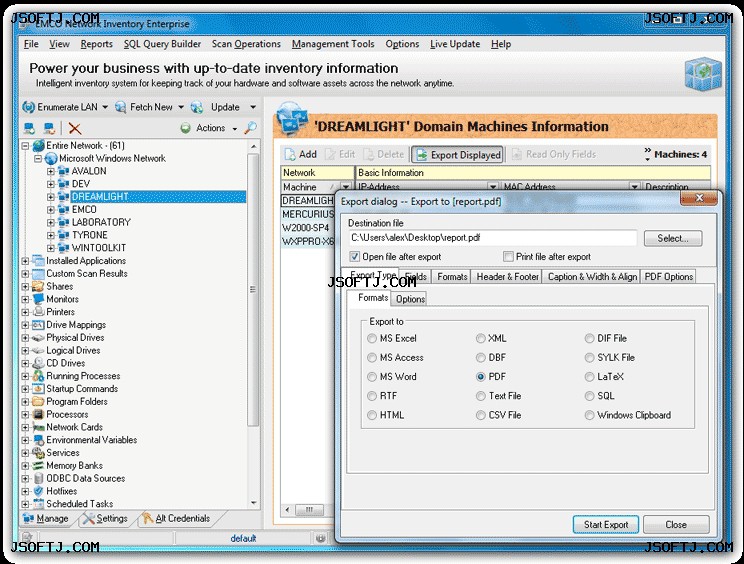This screenshot has width=744, height=564.
Task: Click the Network Cards icon
Action: click(x=38, y=427)
